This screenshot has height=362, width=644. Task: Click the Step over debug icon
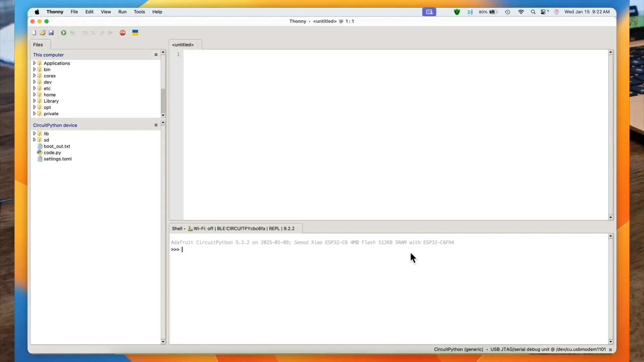coord(85,33)
